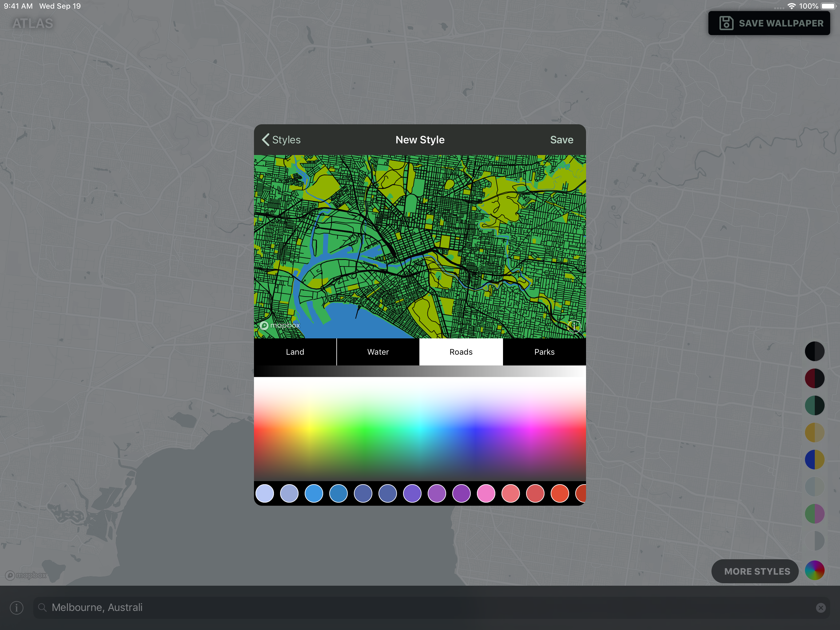Choose the orange-red swatch
The height and width of the screenshot is (630, 840).
560,493
